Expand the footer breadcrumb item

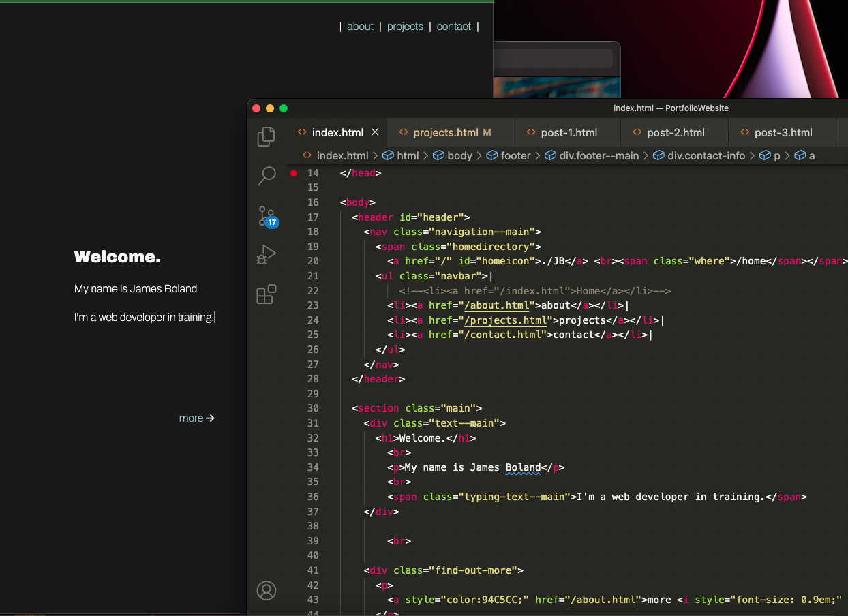click(x=515, y=155)
